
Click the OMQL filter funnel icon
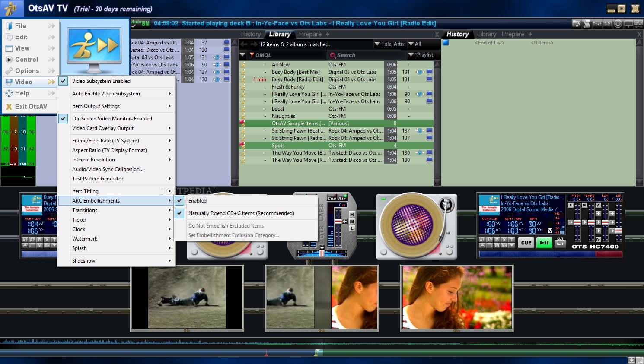(252, 55)
